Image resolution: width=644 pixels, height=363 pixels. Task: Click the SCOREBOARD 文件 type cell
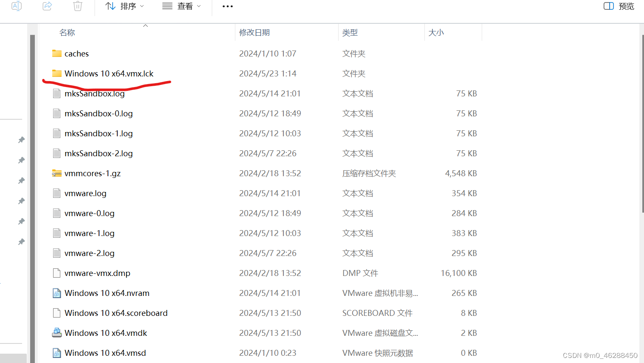pos(377,313)
